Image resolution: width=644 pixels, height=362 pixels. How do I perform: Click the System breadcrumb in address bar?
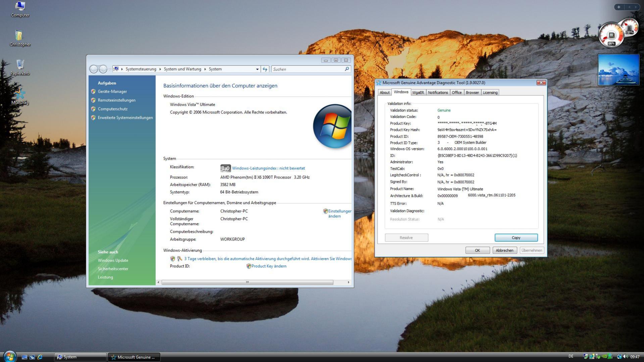pyautogui.click(x=215, y=69)
